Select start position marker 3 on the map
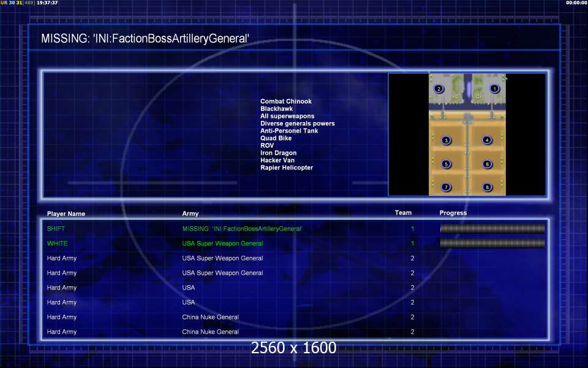 [446, 140]
